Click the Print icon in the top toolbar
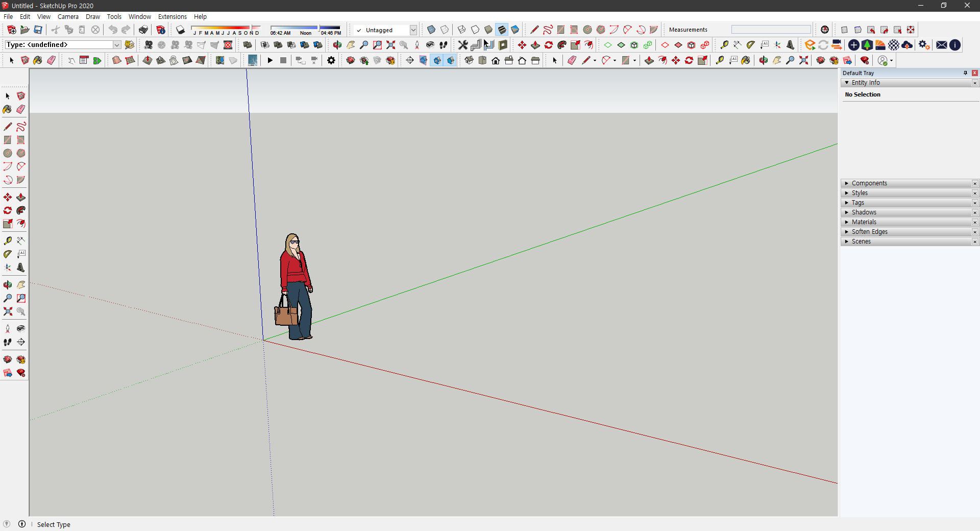 pyautogui.click(x=143, y=30)
